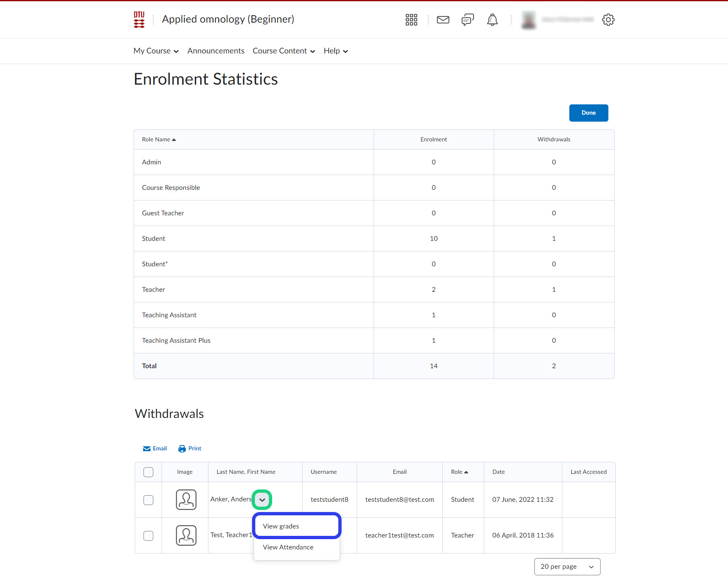Choose View Attendance from context menu
Screen dimensions: 728x586
coord(288,547)
